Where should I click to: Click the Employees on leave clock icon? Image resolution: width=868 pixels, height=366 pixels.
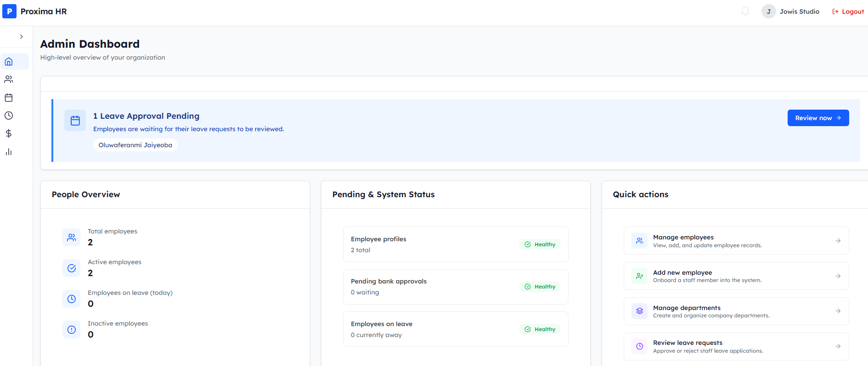(x=72, y=299)
